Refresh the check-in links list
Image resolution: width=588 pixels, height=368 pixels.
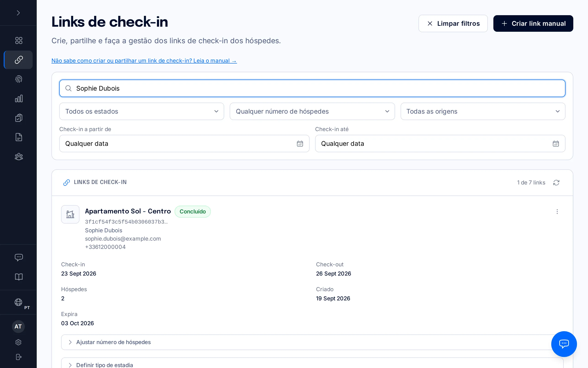[x=556, y=183]
